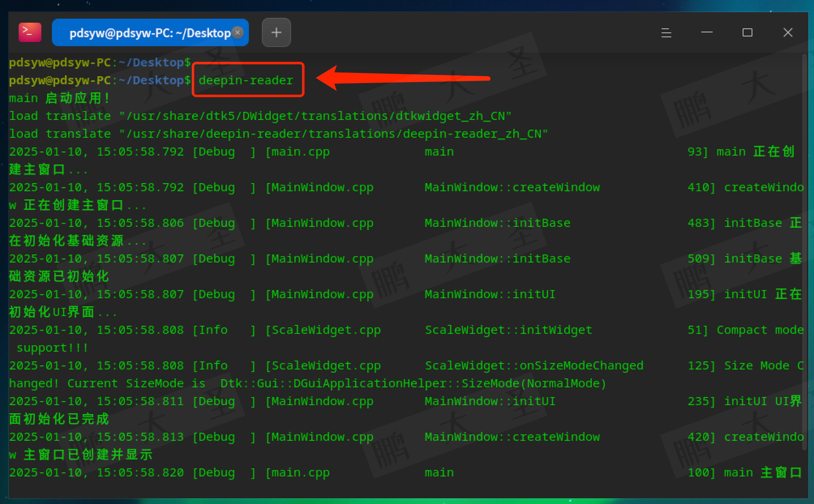Click the deepin-reader command text
This screenshot has width=814, height=504.
(246, 80)
